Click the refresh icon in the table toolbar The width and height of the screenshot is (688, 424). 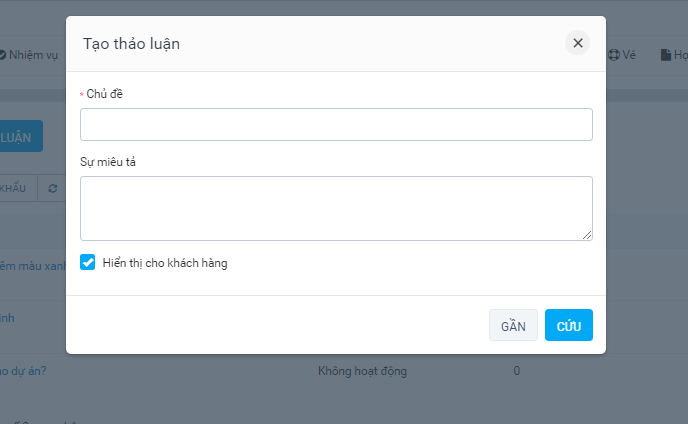(52, 188)
